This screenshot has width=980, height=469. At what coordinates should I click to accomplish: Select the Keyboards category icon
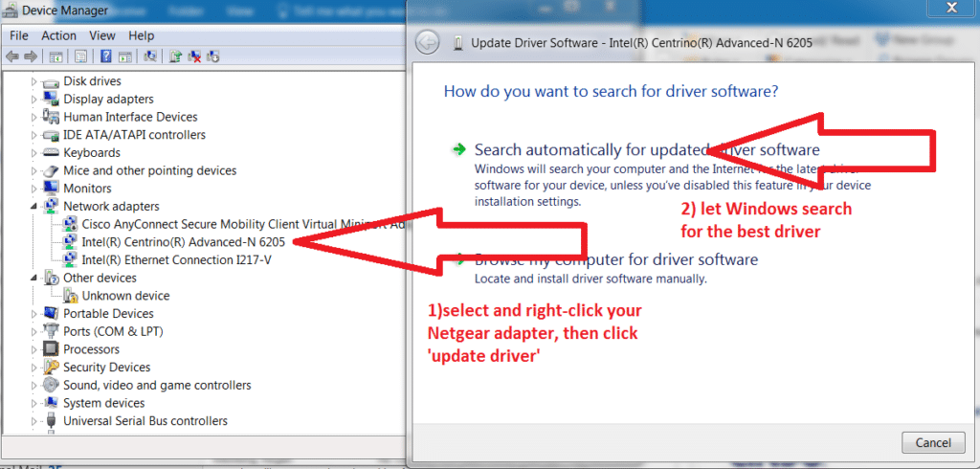pos(51,152)
